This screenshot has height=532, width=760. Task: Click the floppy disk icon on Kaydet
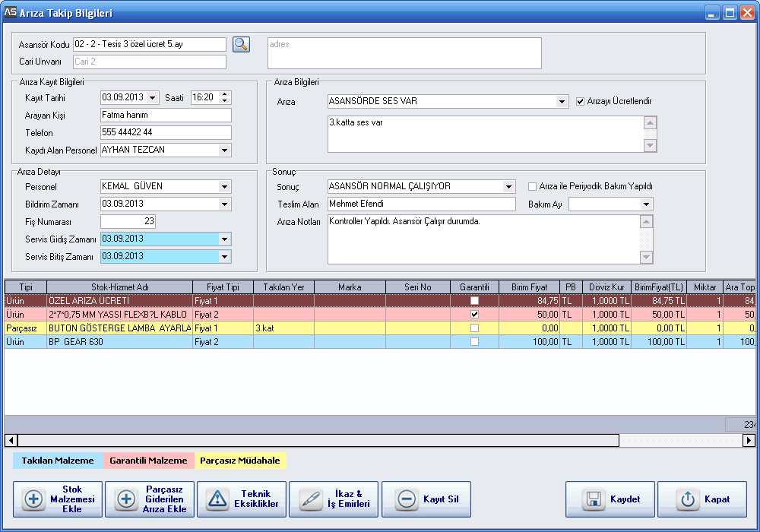594,499
